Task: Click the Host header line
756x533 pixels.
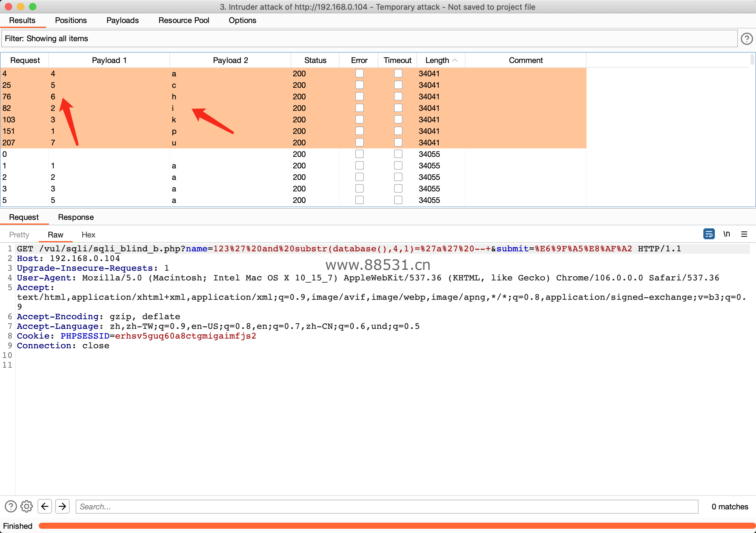Action: [x=68, y=258]
